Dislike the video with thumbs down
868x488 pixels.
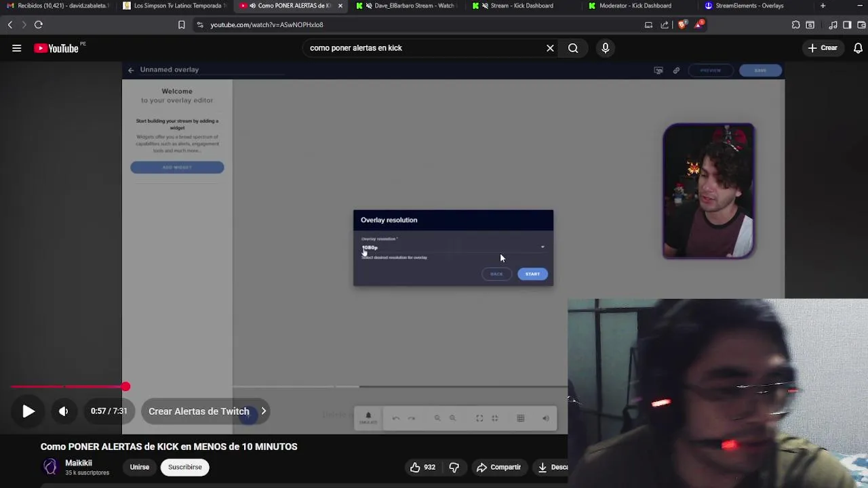454,467
